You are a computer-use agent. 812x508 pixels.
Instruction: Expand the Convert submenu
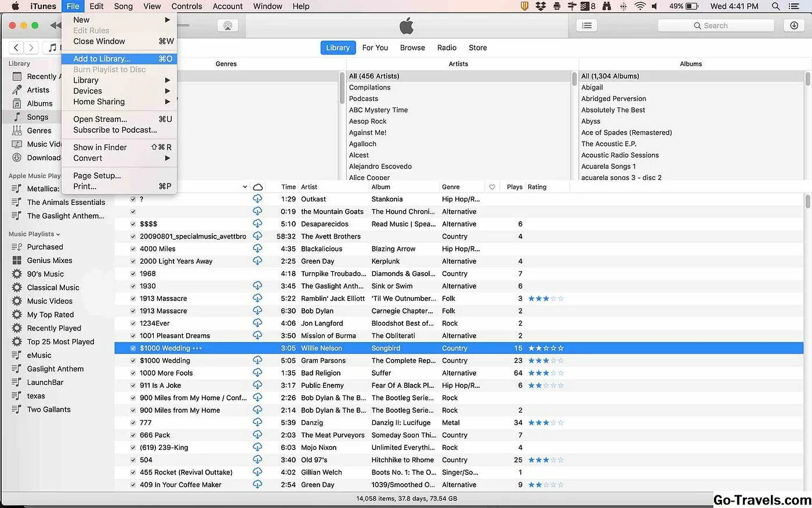tap(168, 158)
